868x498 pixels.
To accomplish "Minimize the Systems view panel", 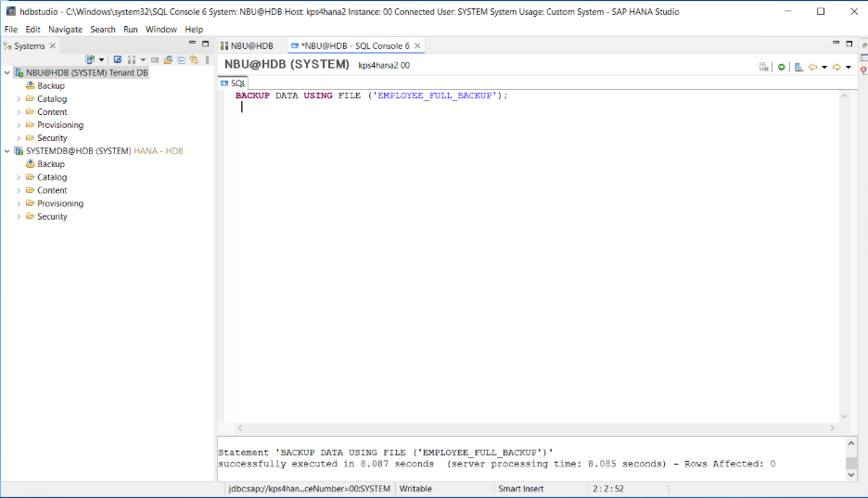I will point(192,44).
